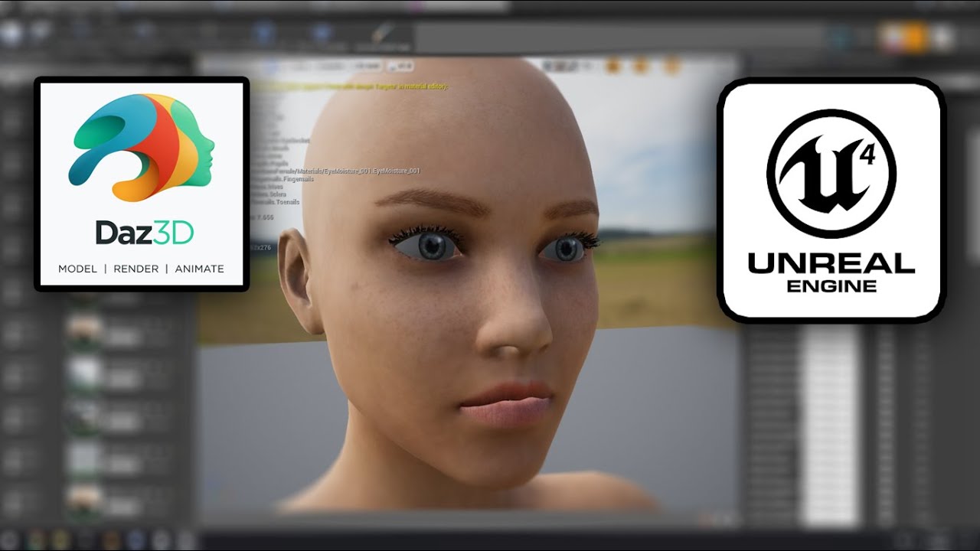The width and height of the screenshot is (980, 551).
Task: Click the Daz3D head logo graphic
Action: click(142, 147)
